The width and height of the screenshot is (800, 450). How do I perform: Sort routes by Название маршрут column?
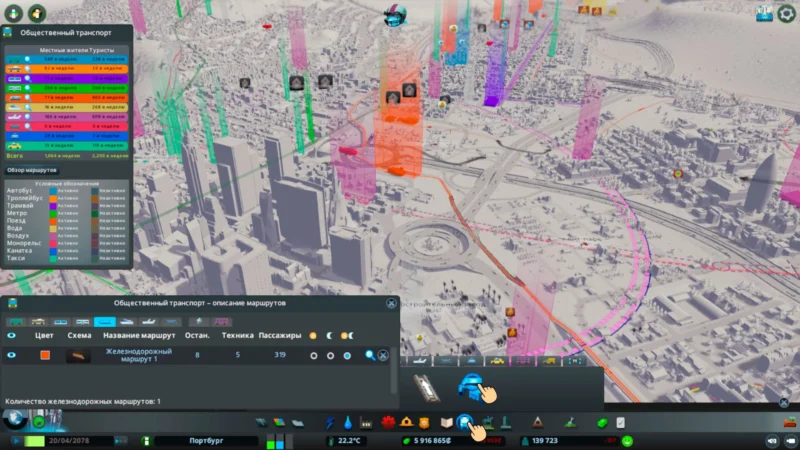[x=139, y=335]
